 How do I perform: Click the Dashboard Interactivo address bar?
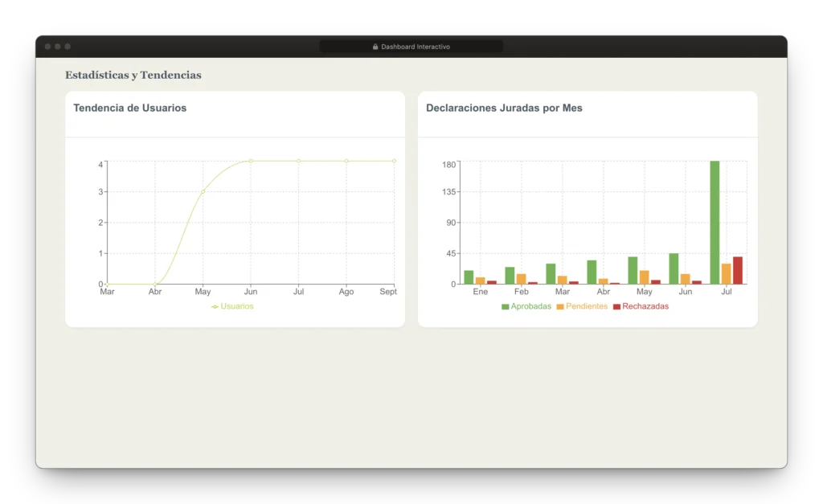coord(411,47)
